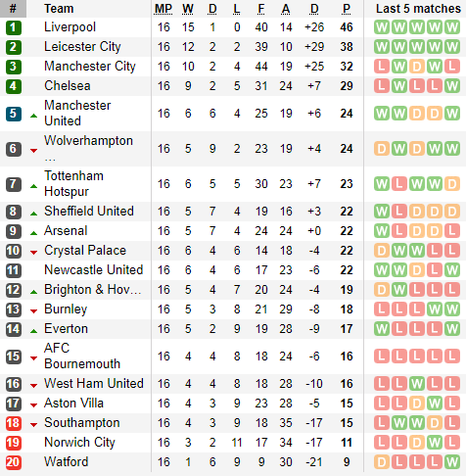This screenshot has height=476, width=466.
Task: Click Manchester City's first L result icon
Action: pos(382,67)
